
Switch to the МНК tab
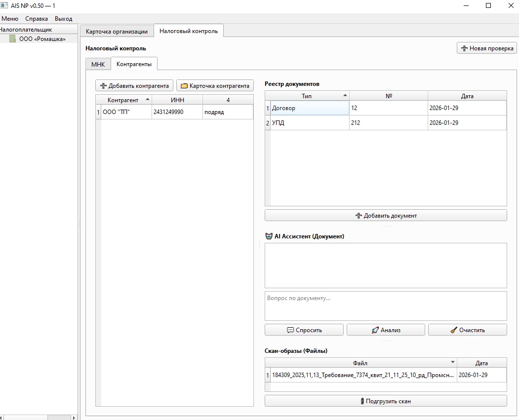(98, 65)
